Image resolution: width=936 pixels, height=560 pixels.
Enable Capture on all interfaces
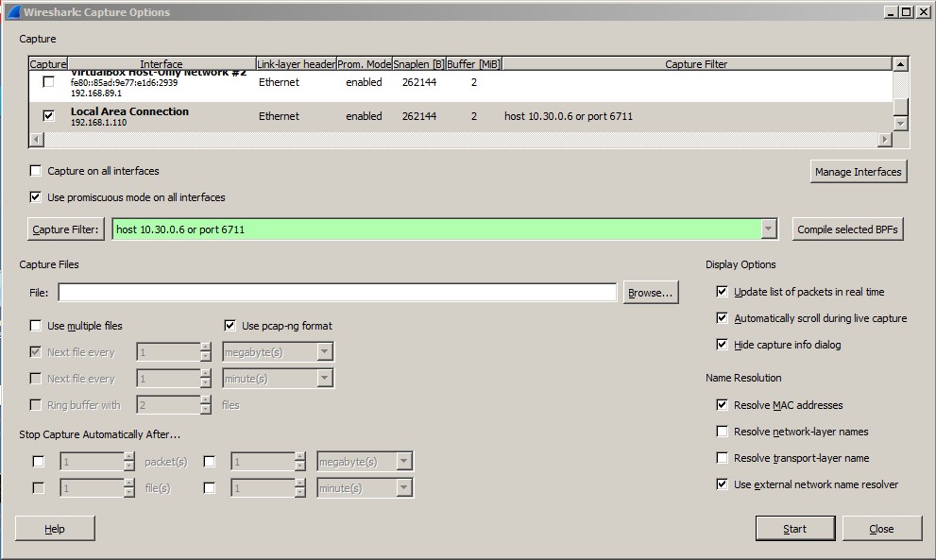[x=36, y=171]
